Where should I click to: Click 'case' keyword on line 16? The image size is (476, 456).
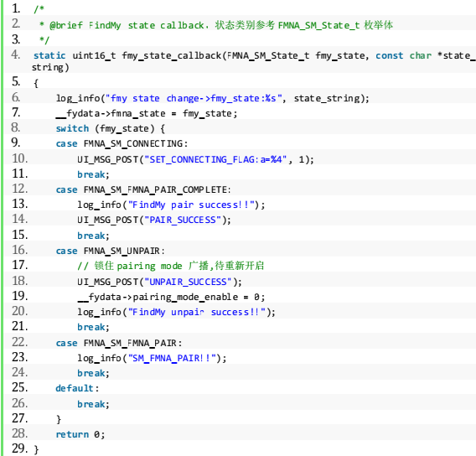66,251
